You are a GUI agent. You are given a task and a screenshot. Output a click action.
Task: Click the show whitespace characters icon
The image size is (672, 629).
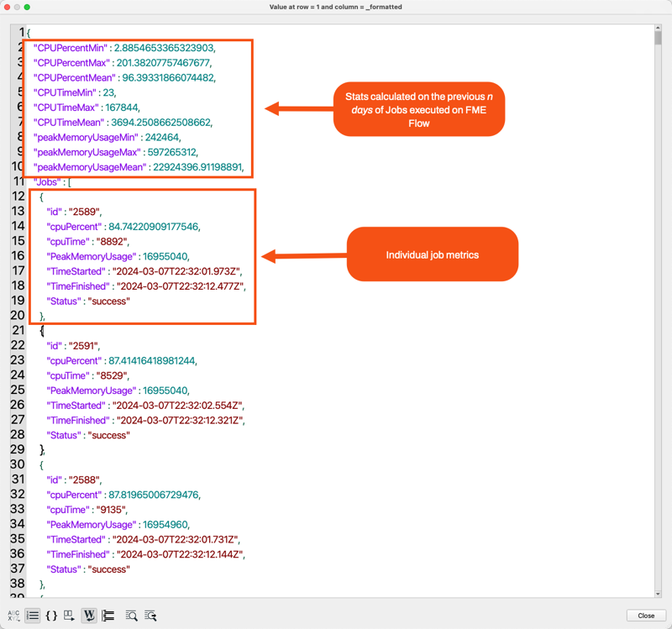click(69, 616)
